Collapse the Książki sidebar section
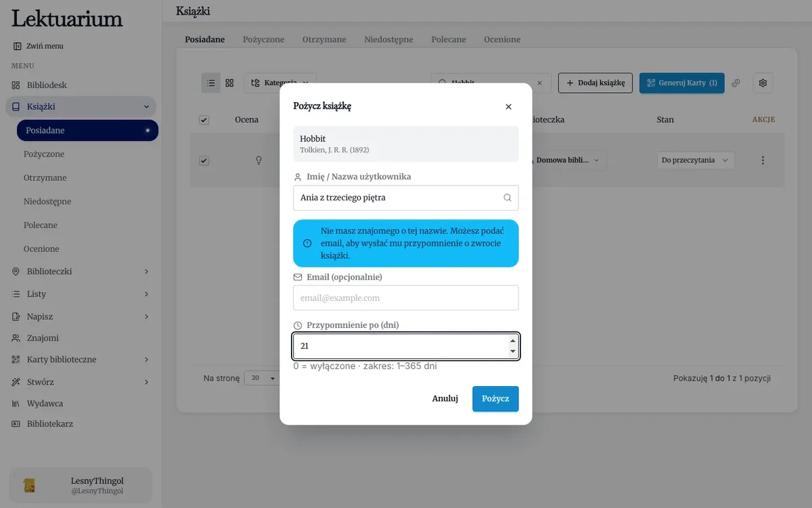 [147, 106]
